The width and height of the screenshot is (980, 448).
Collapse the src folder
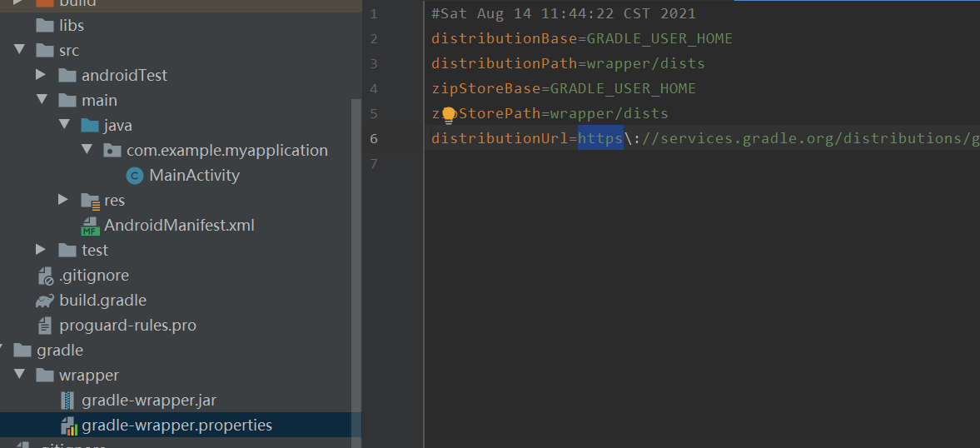point(19,51)
